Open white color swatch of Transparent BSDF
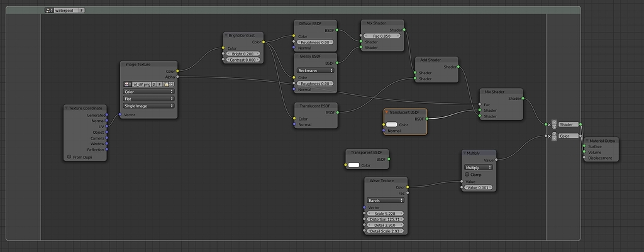Screen dimensions: 644x252 353,165
